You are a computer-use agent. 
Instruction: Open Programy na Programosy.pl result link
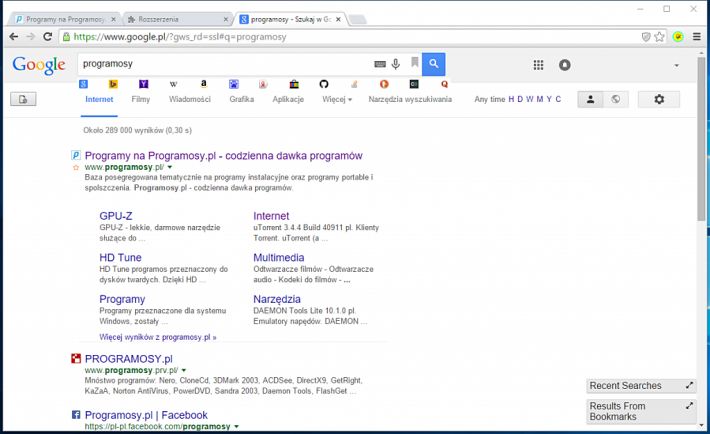[224, 156]
